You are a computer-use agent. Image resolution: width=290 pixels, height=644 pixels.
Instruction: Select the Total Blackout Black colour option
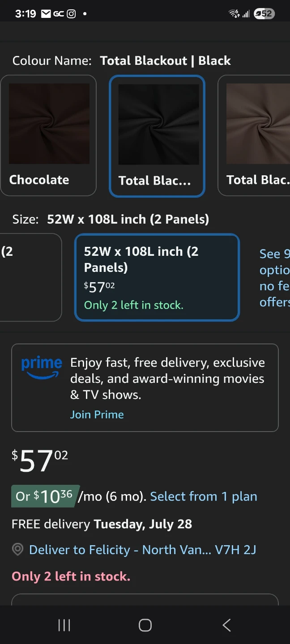point(157,136)
